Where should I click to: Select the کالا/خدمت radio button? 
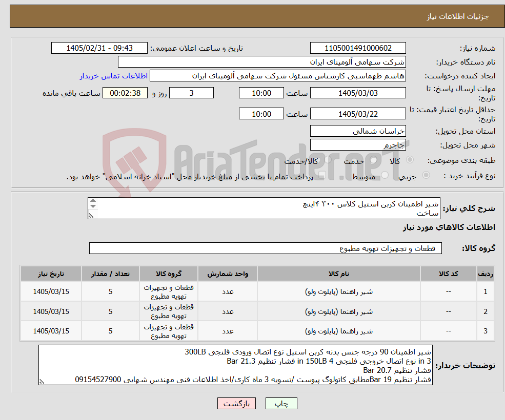328,160
